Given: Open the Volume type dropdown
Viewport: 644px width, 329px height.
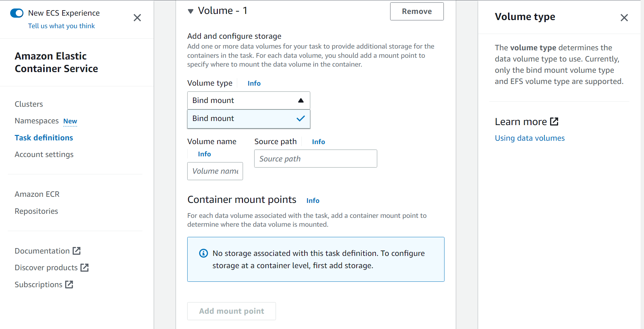Looking at the screenshot, I should coord(300,100).
